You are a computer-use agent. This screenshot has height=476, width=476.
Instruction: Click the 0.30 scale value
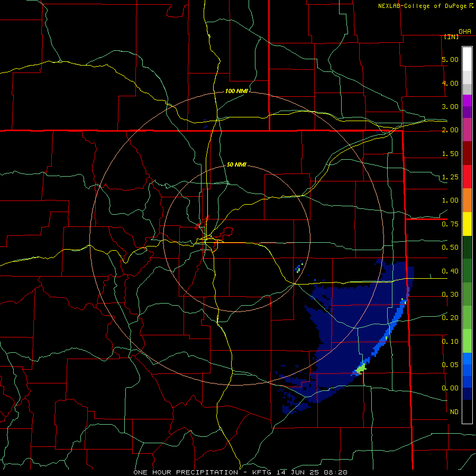[450, 295]
